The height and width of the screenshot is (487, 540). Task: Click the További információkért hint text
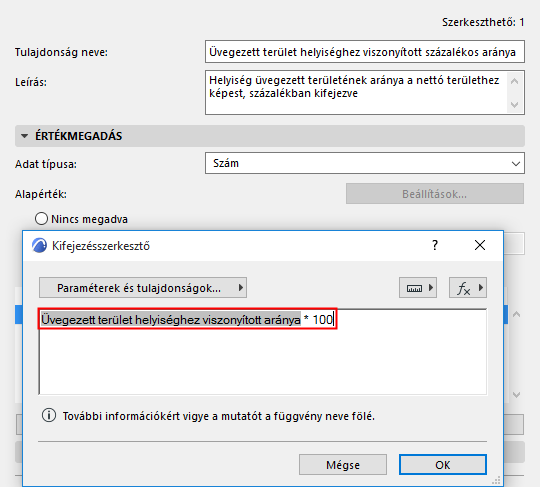219,416
